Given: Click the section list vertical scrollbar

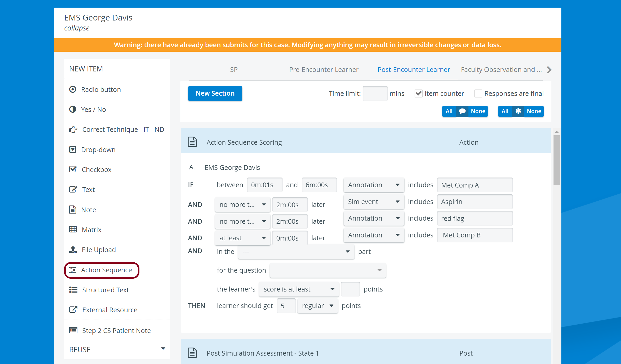Looking at the screenshot, I should (556, 160).
